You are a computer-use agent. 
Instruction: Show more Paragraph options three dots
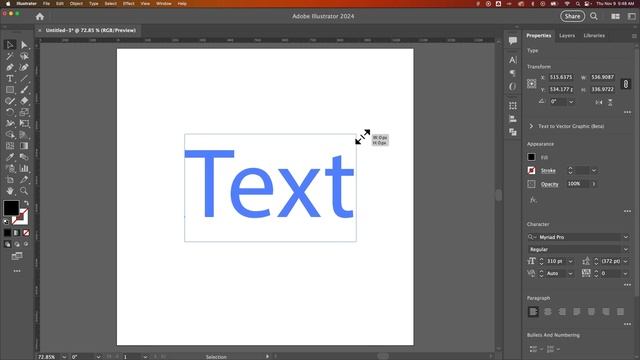[627, 324]
